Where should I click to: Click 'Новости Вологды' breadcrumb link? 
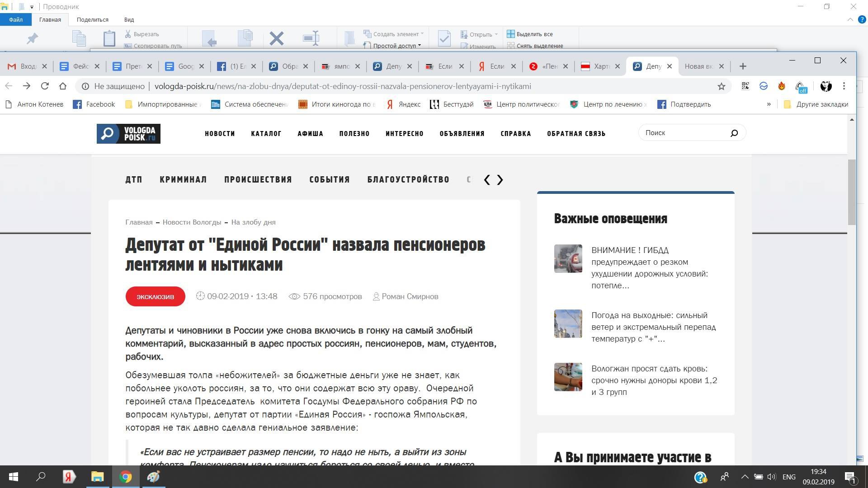click(192, 222)
